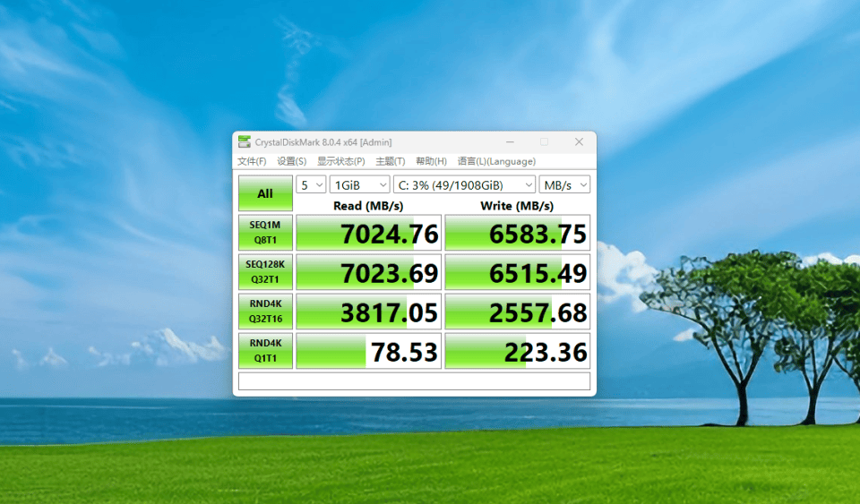Minimize the CrystalDiskMark window
860x504 pixels.
tap(510, 141)
